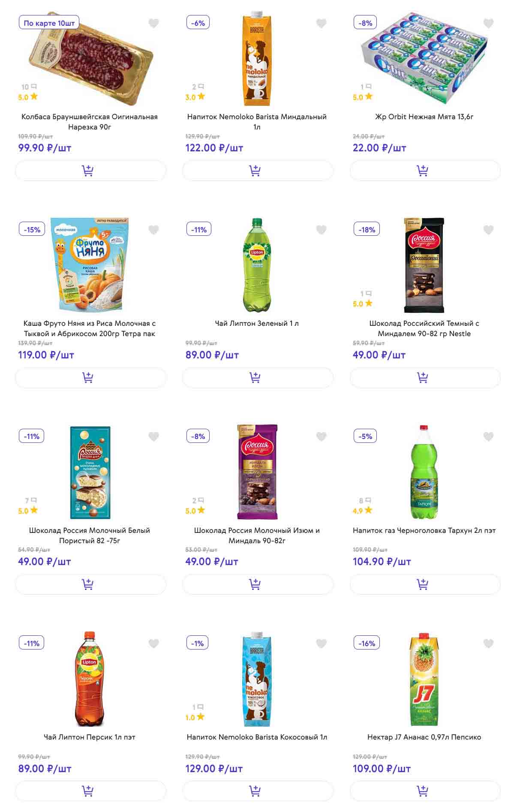This screenshot has height=812, width=511.
Task: Open reviews rating on Тархун drink
Action: (x=363, y=511)
